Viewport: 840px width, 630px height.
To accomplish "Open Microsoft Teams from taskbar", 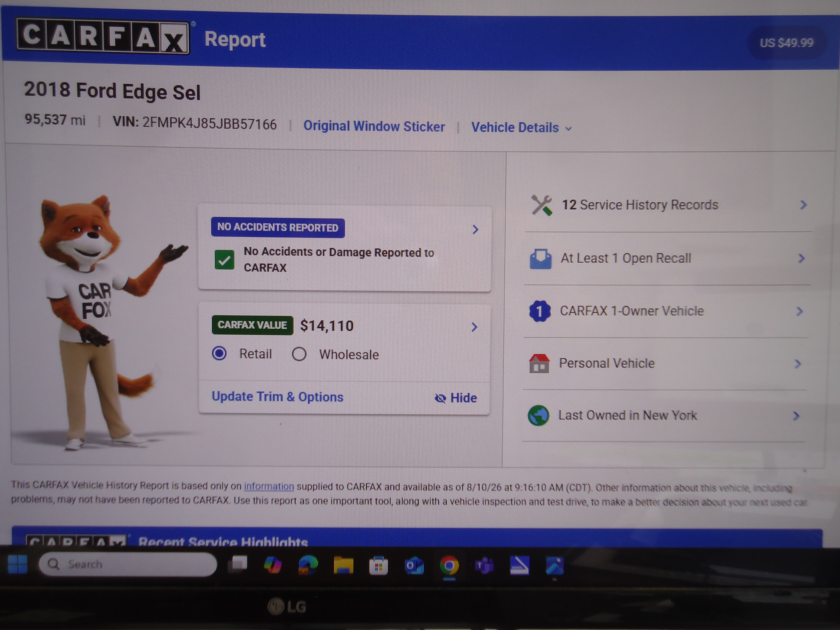I will [485, 566].
